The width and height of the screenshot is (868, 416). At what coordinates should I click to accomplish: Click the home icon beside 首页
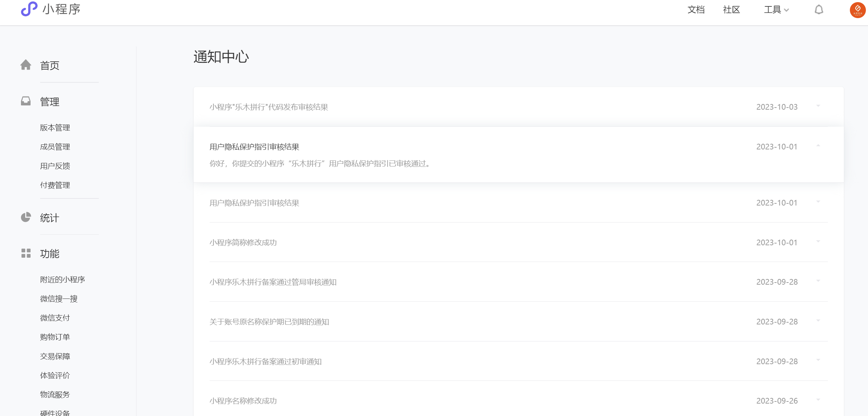pos(26,65)
